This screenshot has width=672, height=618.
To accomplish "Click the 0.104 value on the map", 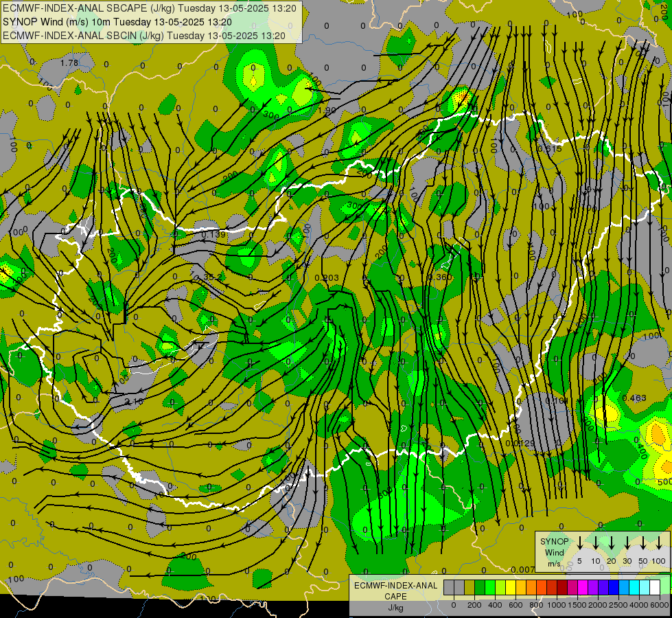I will [x=557, y=400].
